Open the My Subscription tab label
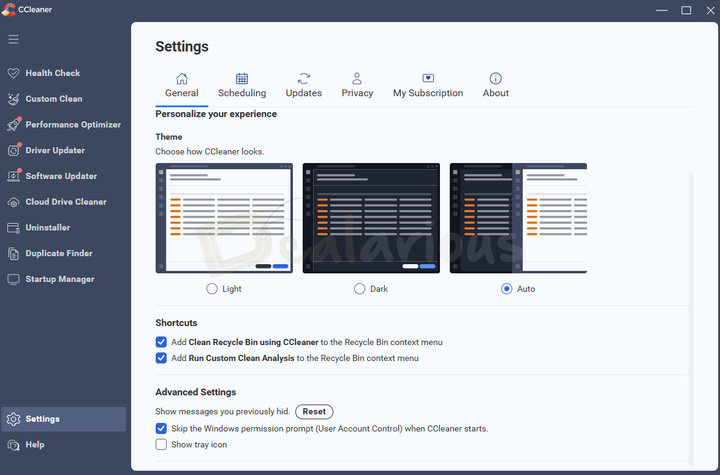Viewport: 720px width, 475px height. click(428, 93)
